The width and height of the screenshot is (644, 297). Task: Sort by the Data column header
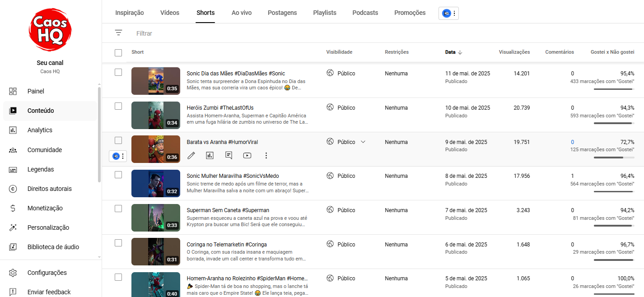[454, 52]
